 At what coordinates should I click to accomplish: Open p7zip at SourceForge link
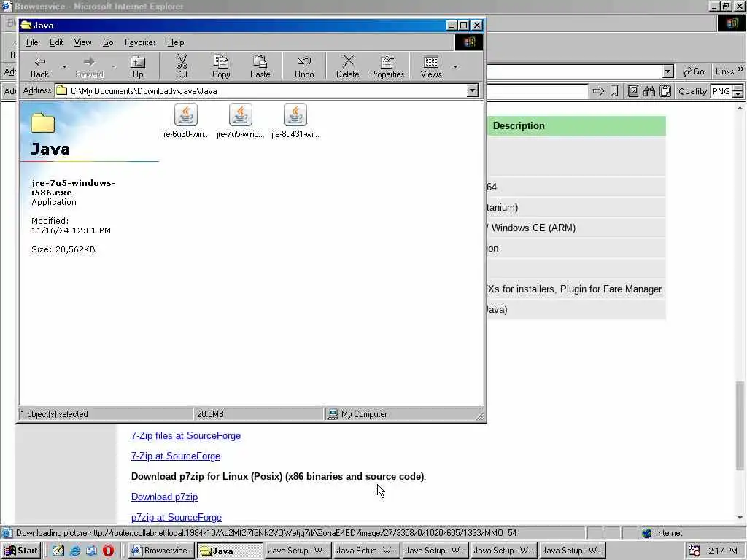click(x=177, y=518)
